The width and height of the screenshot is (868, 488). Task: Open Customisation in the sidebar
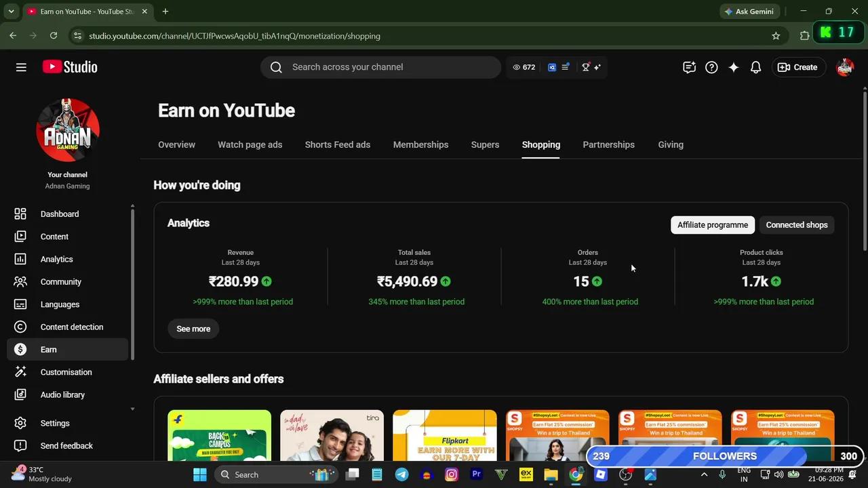68,372
